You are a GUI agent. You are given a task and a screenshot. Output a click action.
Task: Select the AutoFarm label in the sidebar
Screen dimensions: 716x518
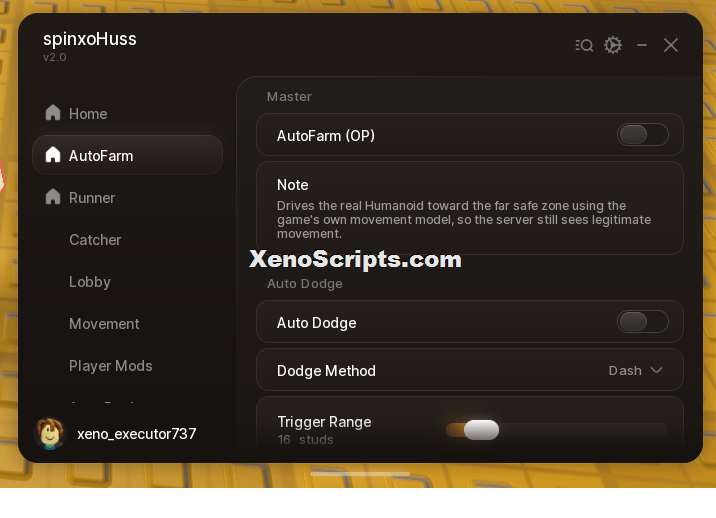[101, 156]
